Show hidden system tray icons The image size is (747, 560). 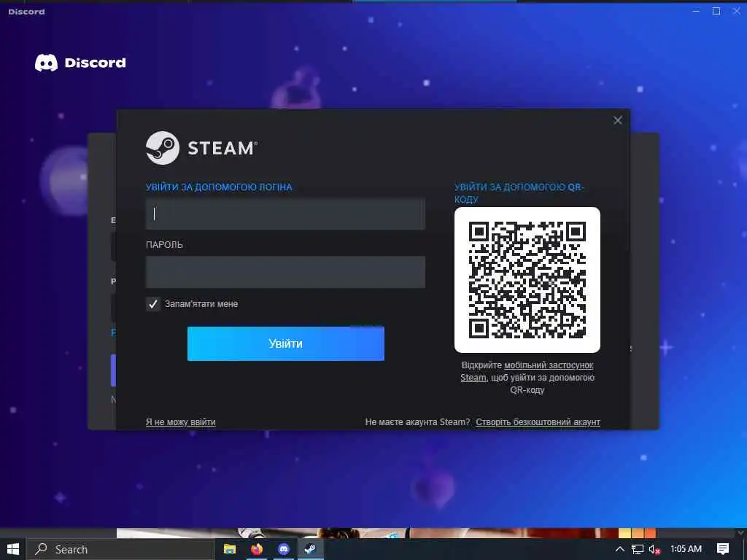coord(620,549)
